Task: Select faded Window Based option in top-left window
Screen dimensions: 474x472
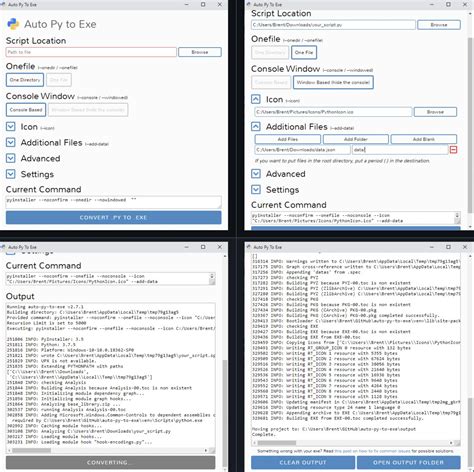Action: tap(88, 110)
